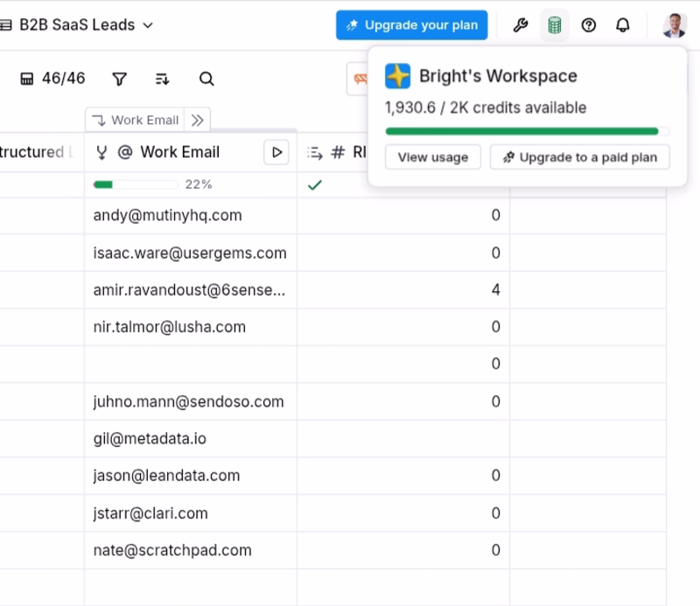This screenshot has width=700, height=606.
Task: Open the user profile avatar
Action: pos(675,25)
